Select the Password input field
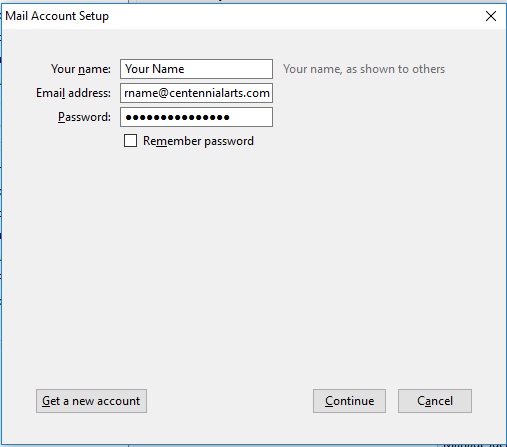Image resolution: width=507 pixels, height=447 pixels. click(196, 117)
